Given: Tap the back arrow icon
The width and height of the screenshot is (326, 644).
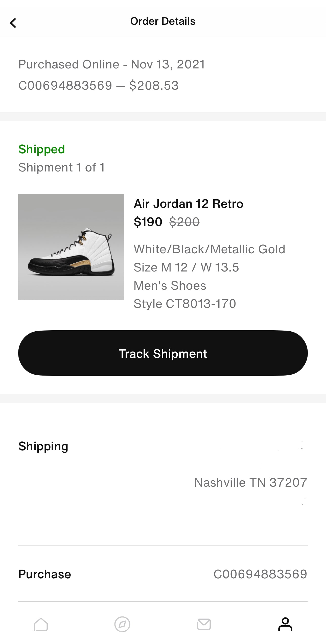Looking at the screenshot, I should click(x=13, y=23).
